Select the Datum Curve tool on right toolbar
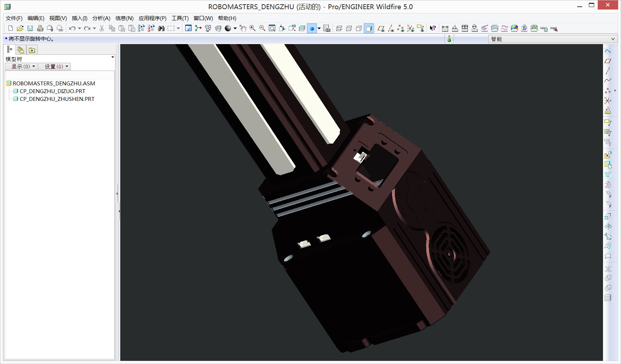621x364 pixels. [x=608, y=81]
